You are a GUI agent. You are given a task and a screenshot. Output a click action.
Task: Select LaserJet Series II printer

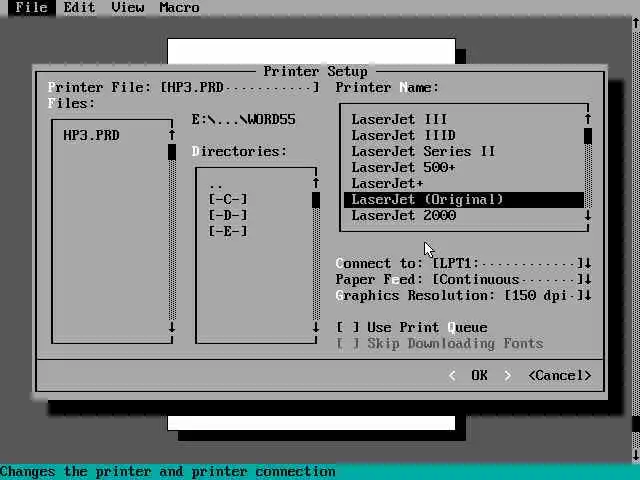(423, 151)
